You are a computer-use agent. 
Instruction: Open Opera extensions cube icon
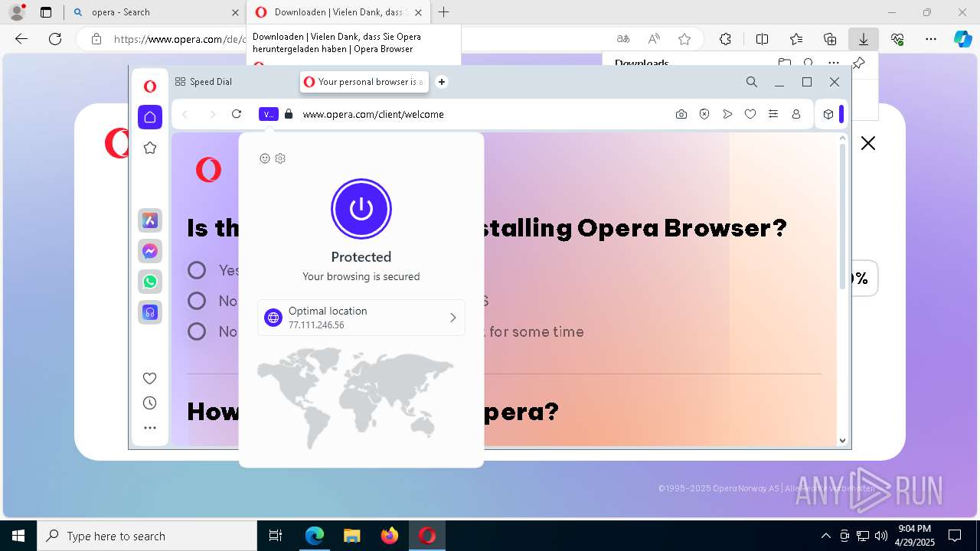(x=828, y=114)
